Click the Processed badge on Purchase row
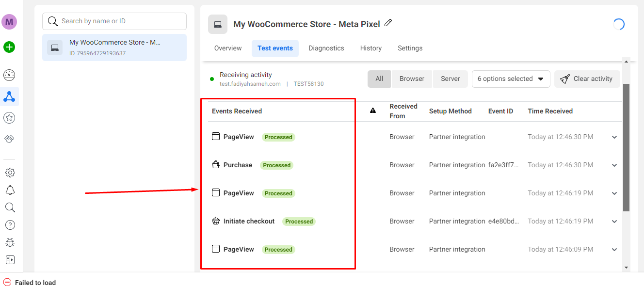 pos(277,165)
